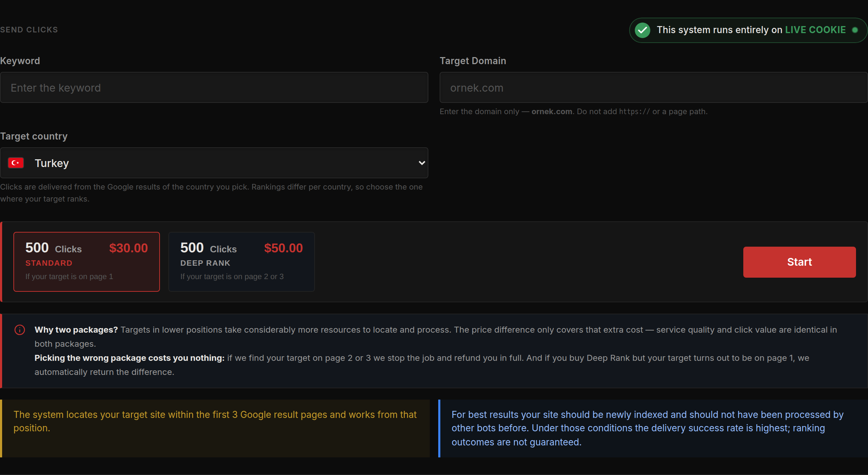
Task: Focus the Keyword input field
Action: click(214, 87)
